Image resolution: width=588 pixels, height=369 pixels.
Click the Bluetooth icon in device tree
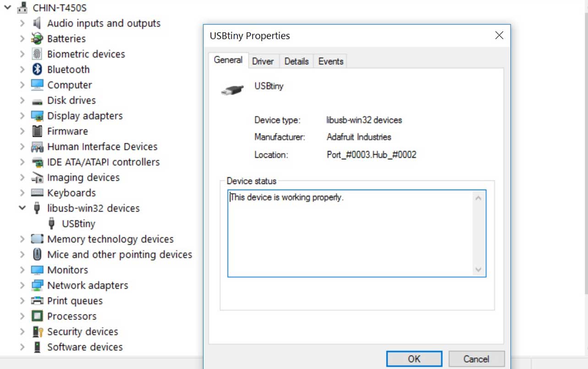[x=37, y=69]
